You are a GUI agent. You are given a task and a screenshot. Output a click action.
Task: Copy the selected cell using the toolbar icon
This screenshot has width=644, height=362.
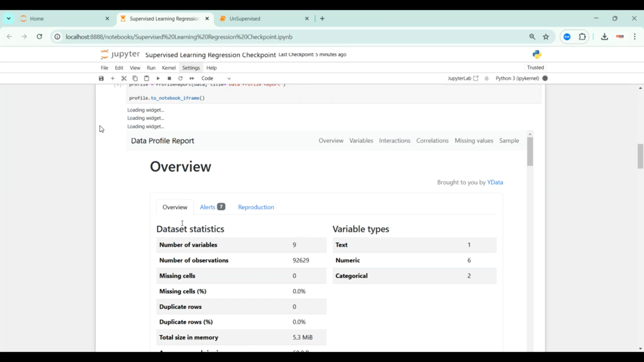coord(135,78)
